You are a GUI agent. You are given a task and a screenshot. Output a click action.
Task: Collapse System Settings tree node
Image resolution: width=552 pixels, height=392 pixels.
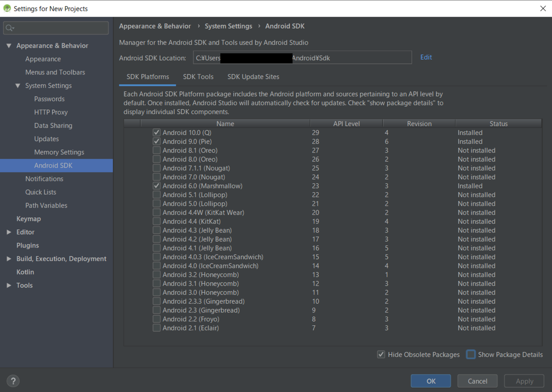pos(17,85)
